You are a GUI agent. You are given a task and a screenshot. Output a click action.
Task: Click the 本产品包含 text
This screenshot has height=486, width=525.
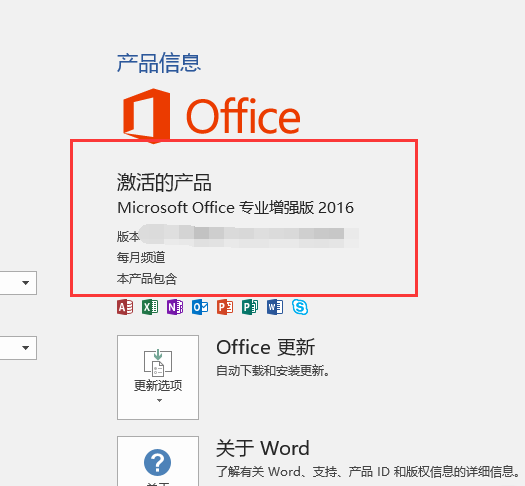point(147,278)
